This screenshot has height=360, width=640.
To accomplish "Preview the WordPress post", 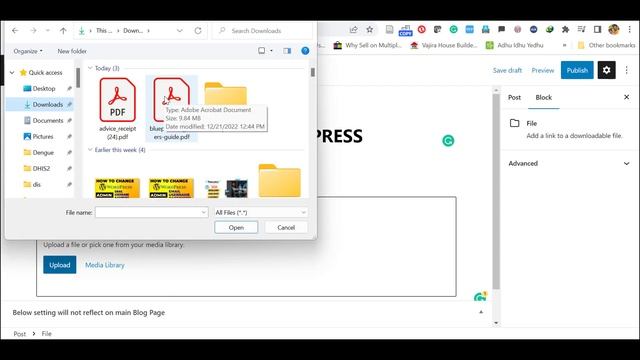I will tap(542, 70).
